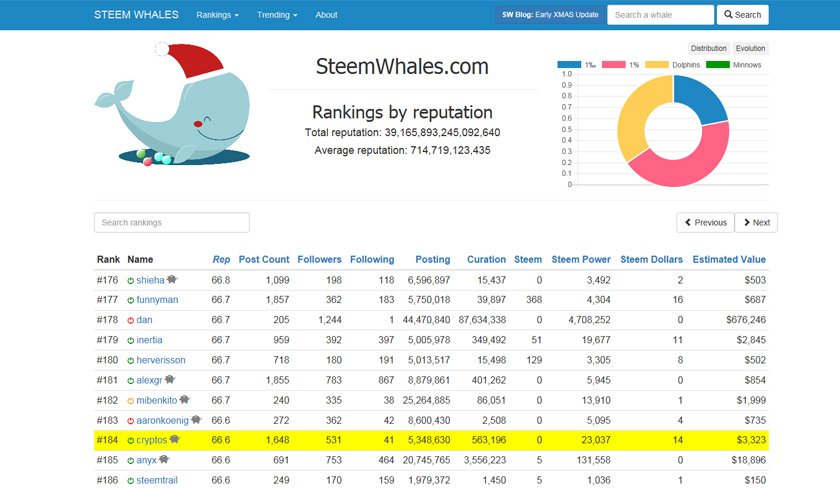
Task: Open shieha's profile link
Action: pos(150,280)
